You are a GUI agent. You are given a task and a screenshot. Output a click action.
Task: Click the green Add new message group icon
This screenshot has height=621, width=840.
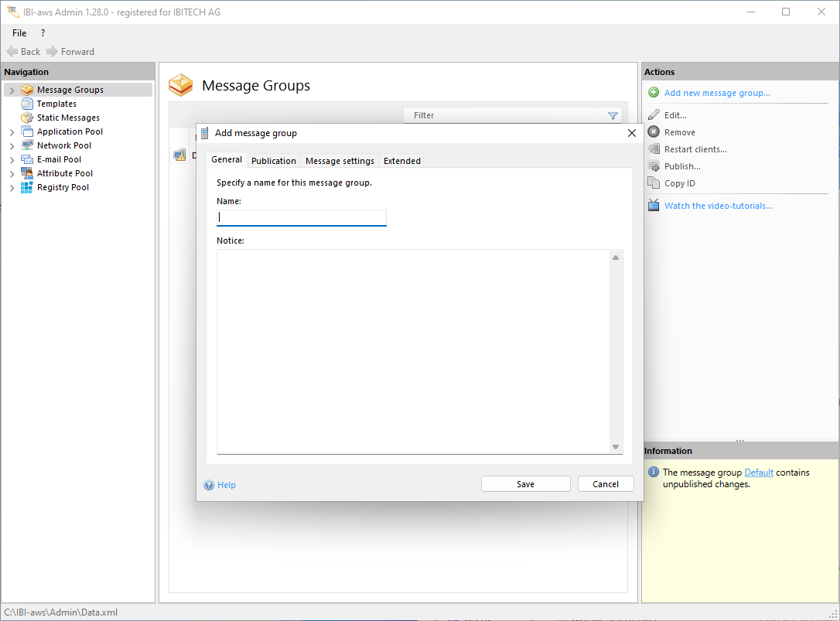pyautogui.click(x=654, y=93)
